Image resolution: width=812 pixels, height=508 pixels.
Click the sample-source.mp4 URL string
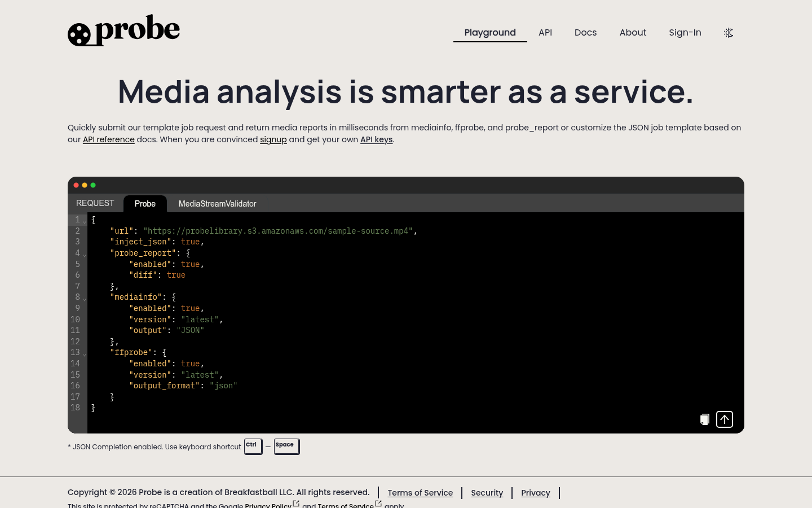[278, 231]
